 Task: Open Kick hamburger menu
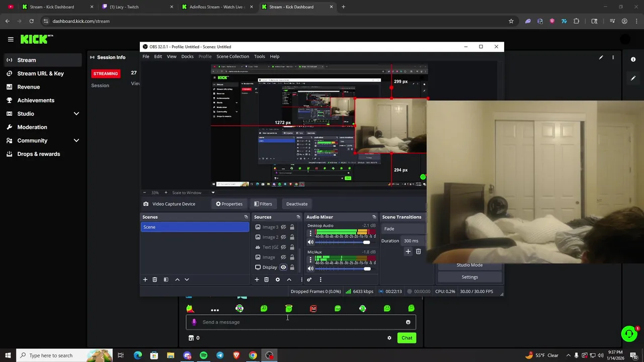(11, 39)
